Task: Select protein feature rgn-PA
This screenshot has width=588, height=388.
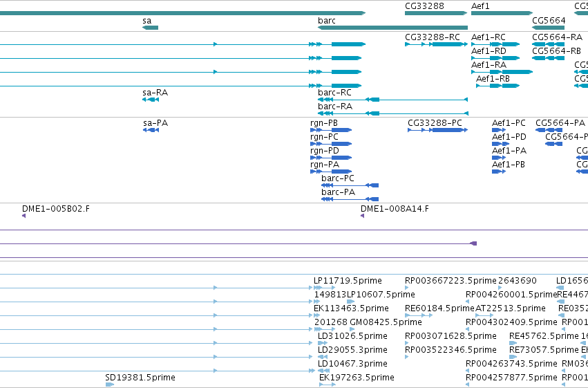Action: (331, 172)
